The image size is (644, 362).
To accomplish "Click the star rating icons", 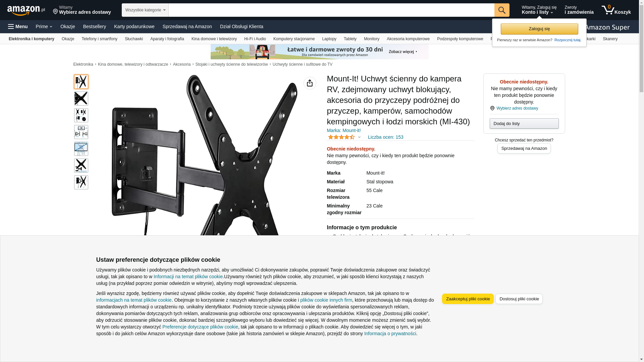I will [341, 137].
